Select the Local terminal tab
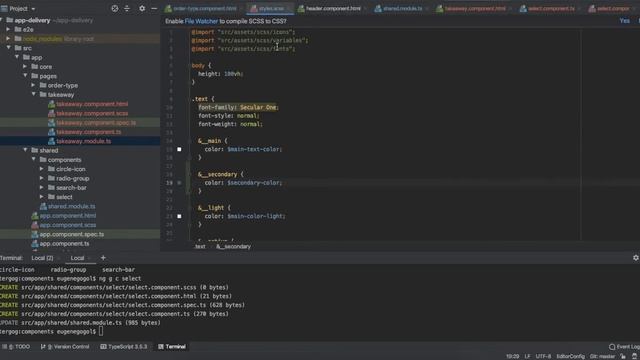The image size is (640, 360). click(x=77, y=258)
